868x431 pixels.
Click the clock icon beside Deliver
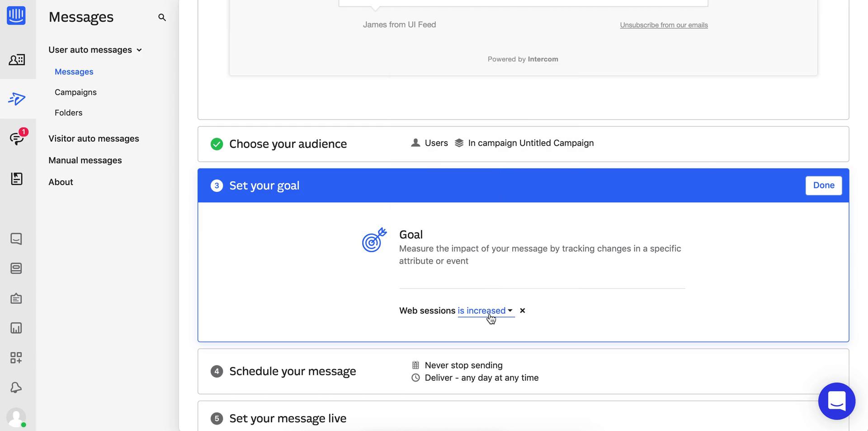click(415, 378)
